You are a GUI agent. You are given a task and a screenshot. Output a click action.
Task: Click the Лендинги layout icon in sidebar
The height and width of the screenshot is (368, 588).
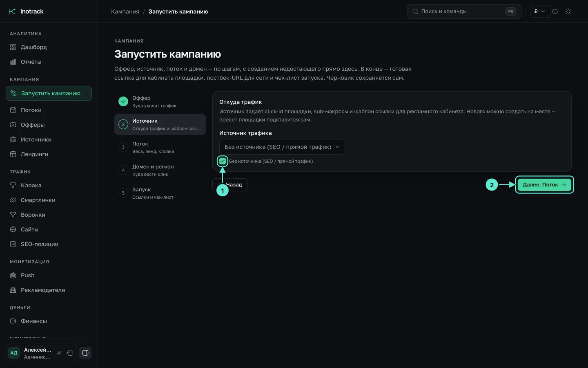click(13, 154)
